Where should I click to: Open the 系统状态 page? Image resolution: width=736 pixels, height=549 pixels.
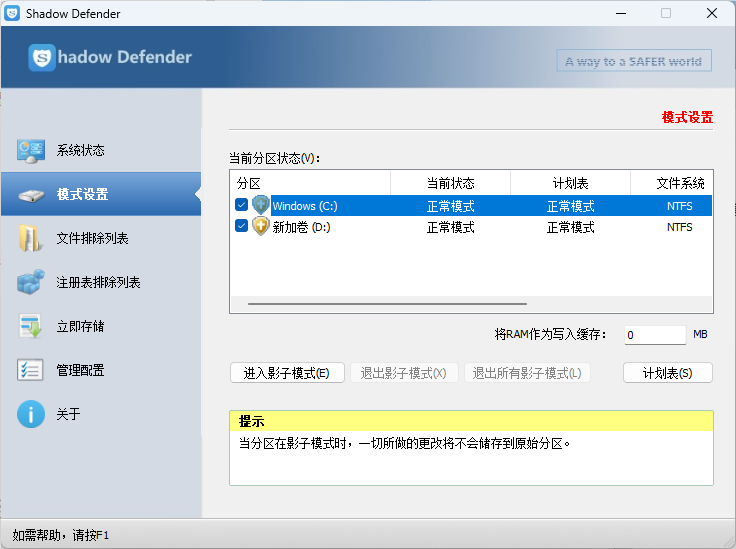coord(101,151)
